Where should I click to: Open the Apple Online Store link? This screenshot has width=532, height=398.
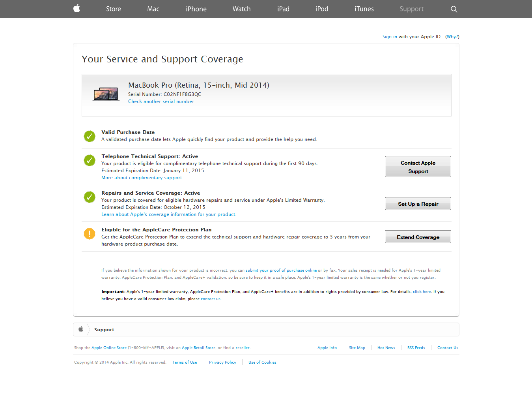[x=109, y=348]
